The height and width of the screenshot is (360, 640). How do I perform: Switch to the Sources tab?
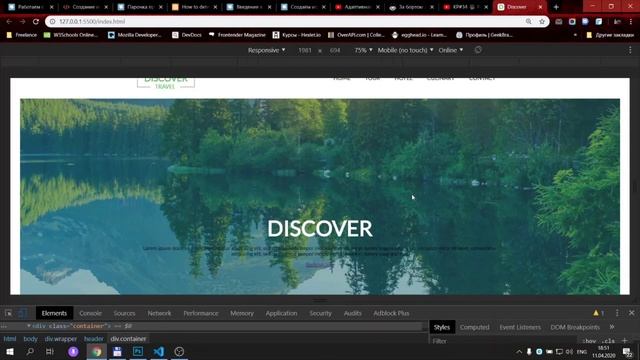pyautogui.click(x=124, y=313)
